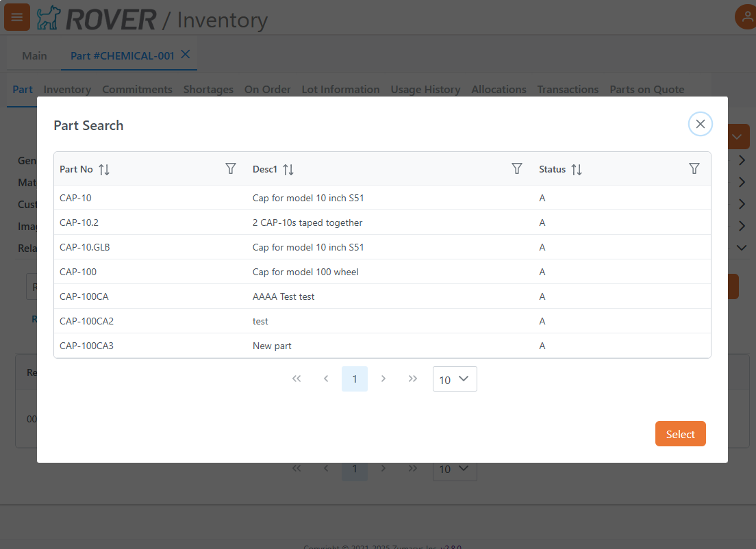Go to next page in Part Search
The width and height of the screenshot is (756, 549).
point(383,379)
